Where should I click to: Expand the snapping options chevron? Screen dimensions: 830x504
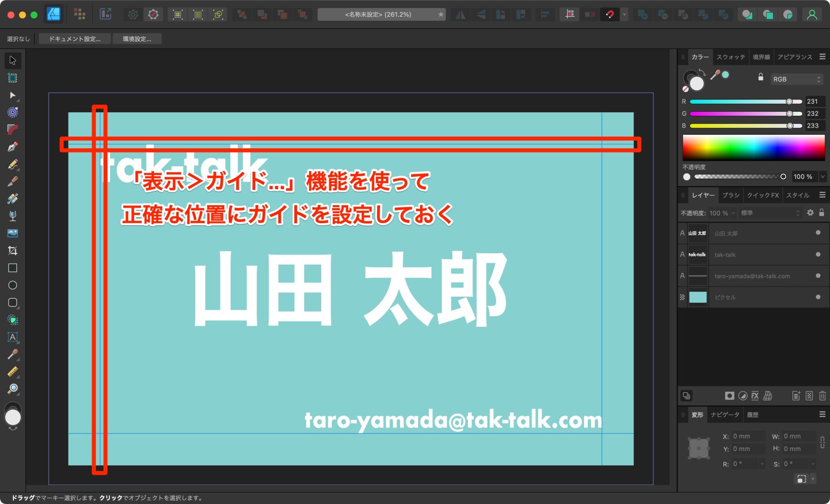624,14
